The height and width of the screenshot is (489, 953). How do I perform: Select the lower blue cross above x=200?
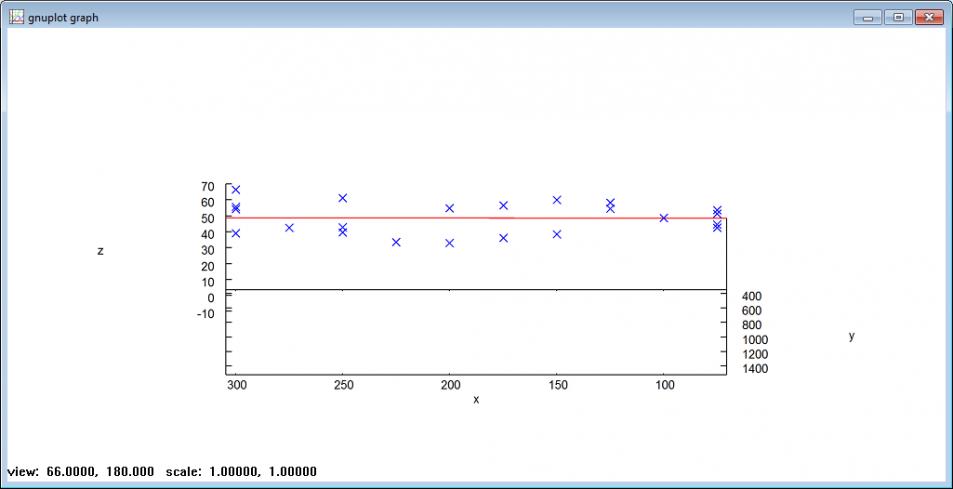tap(450, 243)
